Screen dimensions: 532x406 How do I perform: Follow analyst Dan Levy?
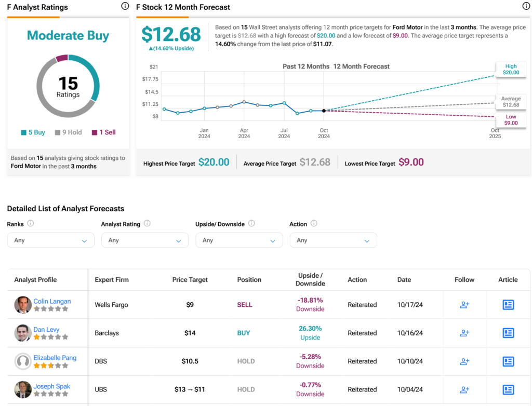pyautogui.click(x=464, y=333)
